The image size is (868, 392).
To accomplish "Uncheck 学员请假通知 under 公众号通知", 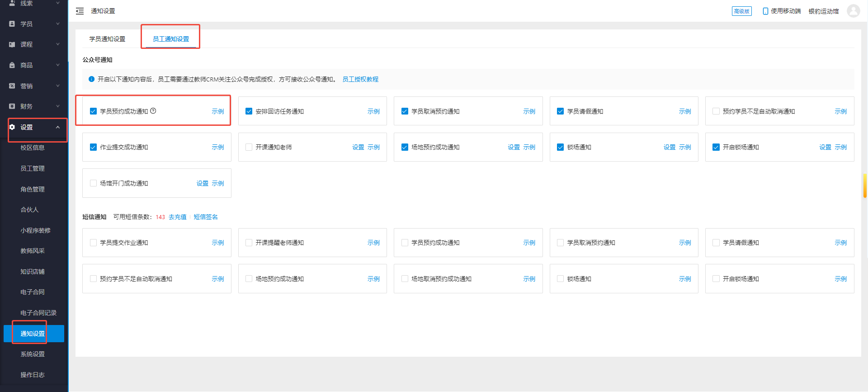I will tap(560, 111).
